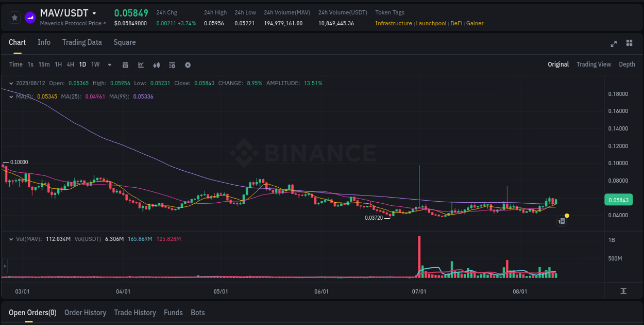Select the line chart style icon
This screenshot has height=325, width=644.
(x=141, y=64)
